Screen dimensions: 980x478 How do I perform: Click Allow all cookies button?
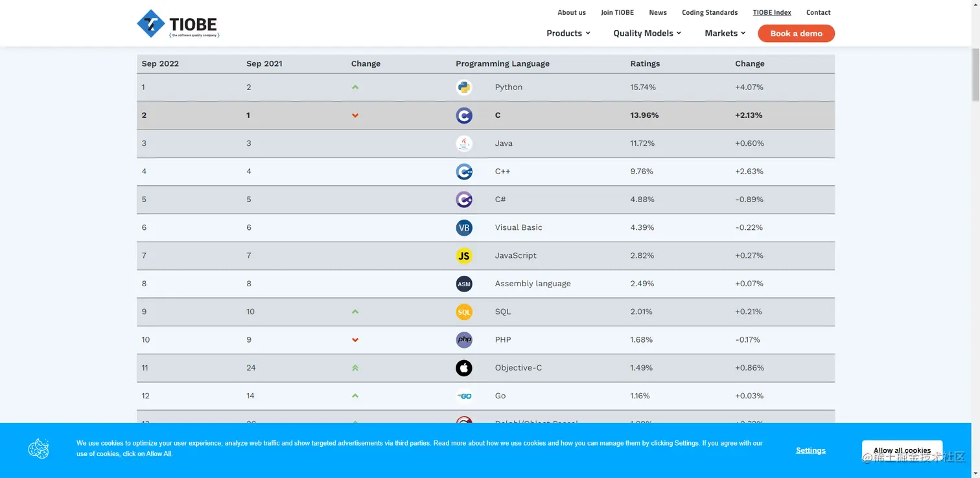pyautogui.click(x=902, y=450)
